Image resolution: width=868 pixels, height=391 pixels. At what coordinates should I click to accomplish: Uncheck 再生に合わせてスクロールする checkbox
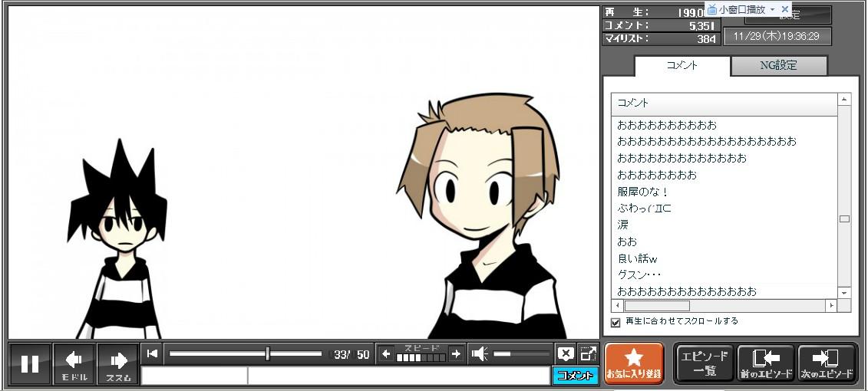(615, 322)
